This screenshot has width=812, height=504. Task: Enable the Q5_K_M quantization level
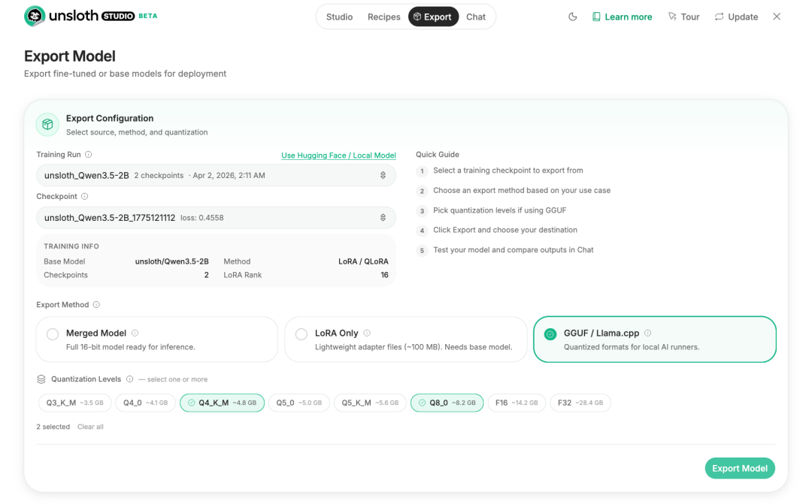(x=370, y=403)
